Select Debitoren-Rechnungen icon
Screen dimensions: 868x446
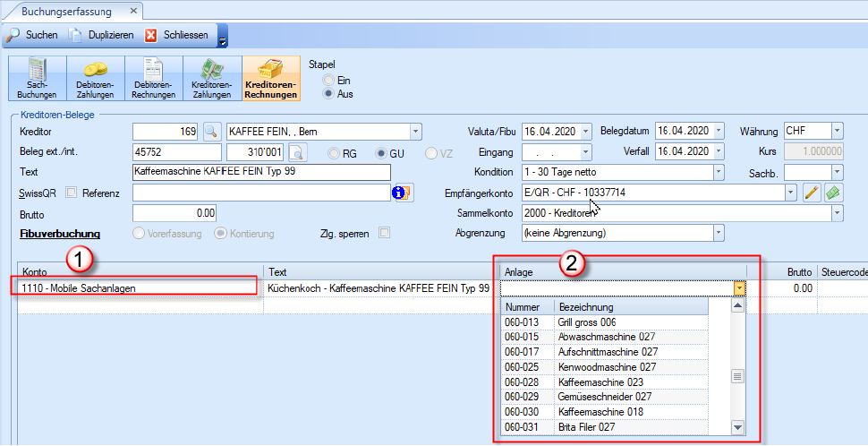coord(153,78)
